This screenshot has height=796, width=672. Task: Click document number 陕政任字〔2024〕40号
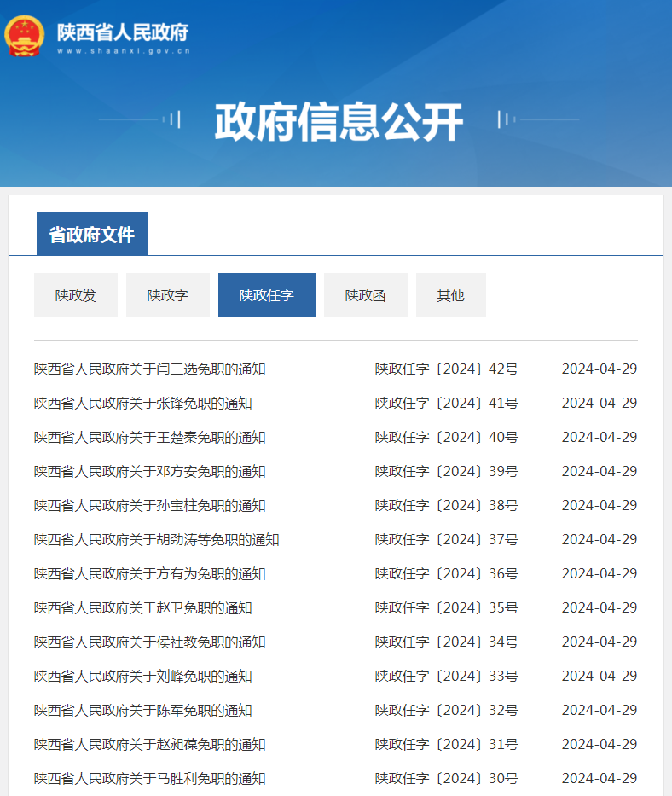click(447, 437)
